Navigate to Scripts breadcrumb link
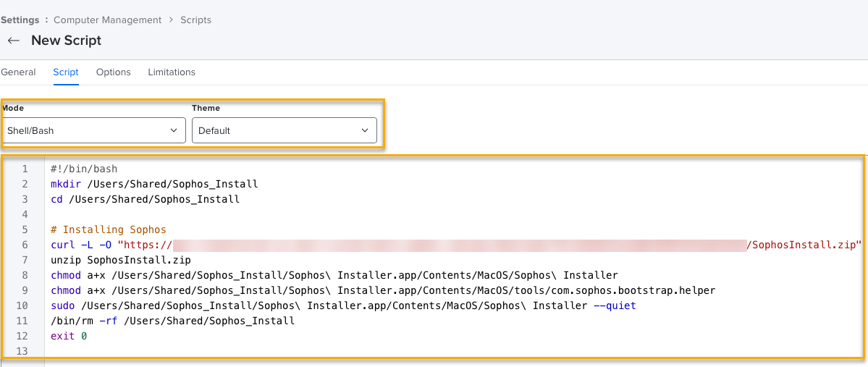Screen dimensions: 868x367 point(195,20)
